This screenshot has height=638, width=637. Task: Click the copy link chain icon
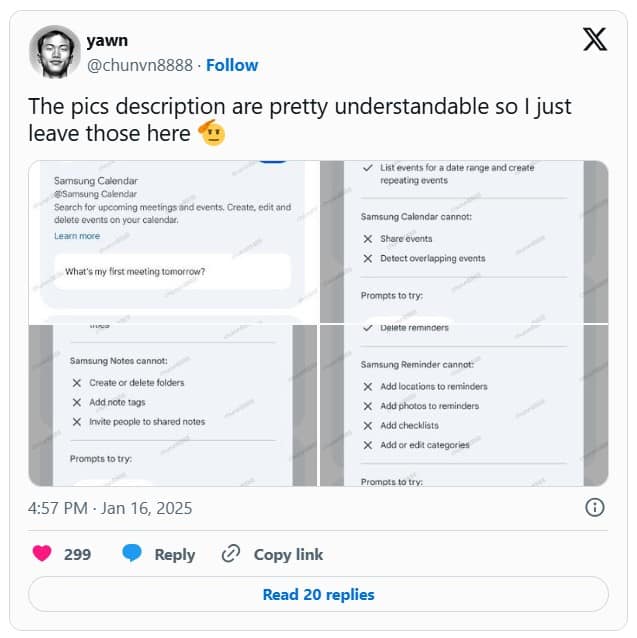tap(231, 554)
